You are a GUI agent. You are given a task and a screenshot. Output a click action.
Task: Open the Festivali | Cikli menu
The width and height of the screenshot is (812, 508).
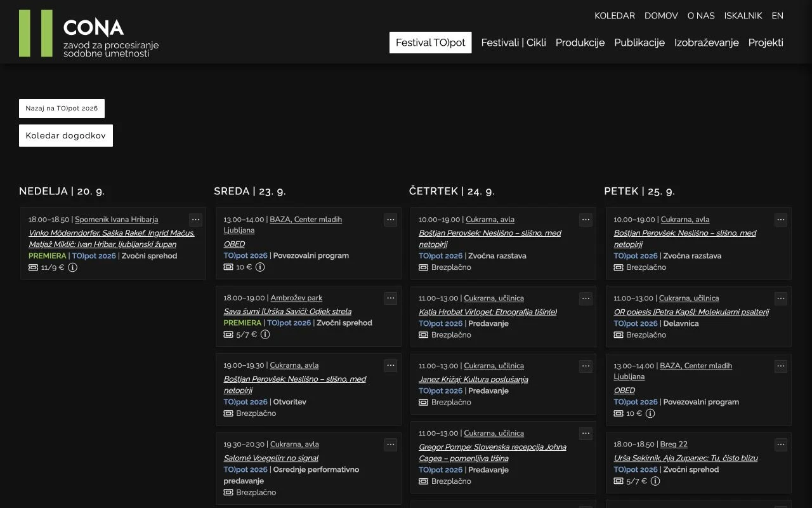514,43
